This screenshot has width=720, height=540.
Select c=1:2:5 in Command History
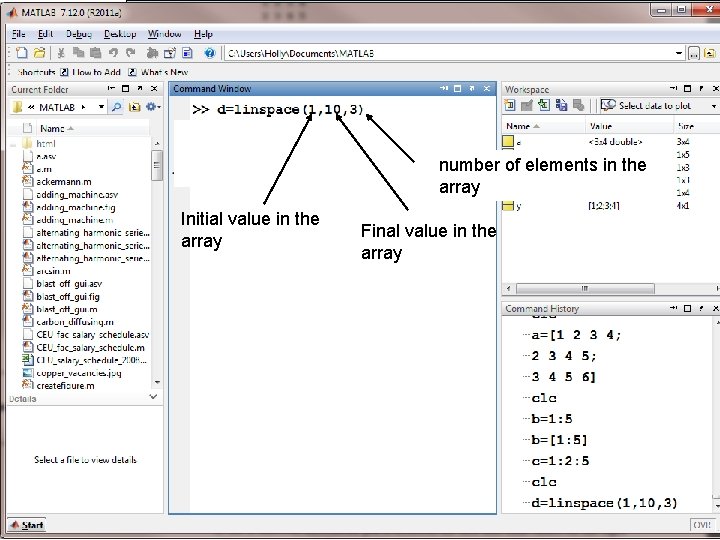click(x=560, y=461)
